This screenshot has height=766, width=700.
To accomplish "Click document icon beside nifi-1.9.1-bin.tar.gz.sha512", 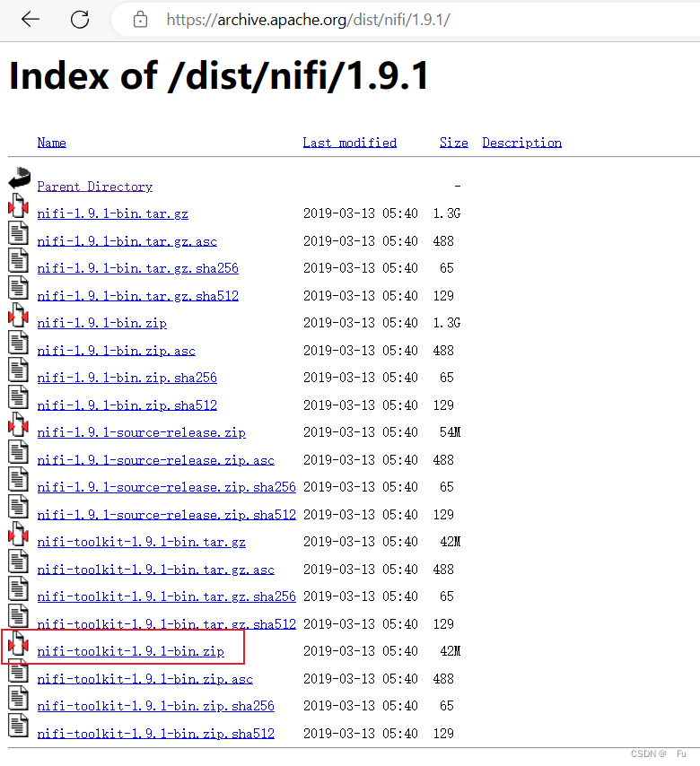I will (18, 287).
